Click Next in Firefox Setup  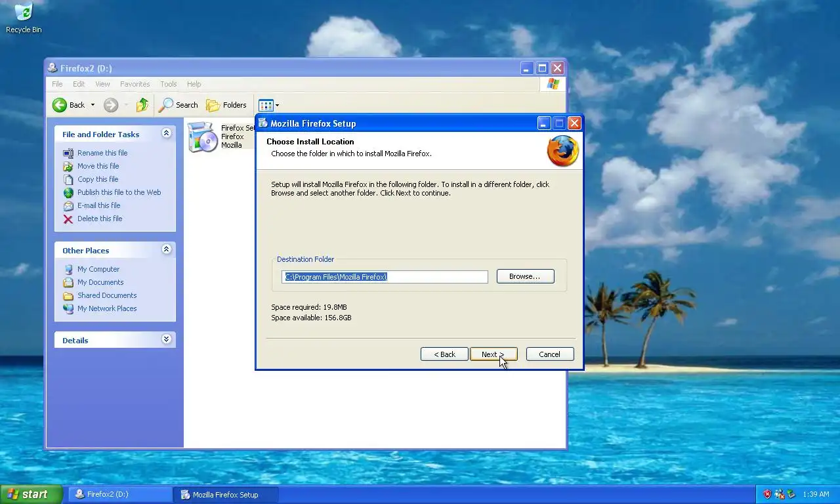coord(493,354)
